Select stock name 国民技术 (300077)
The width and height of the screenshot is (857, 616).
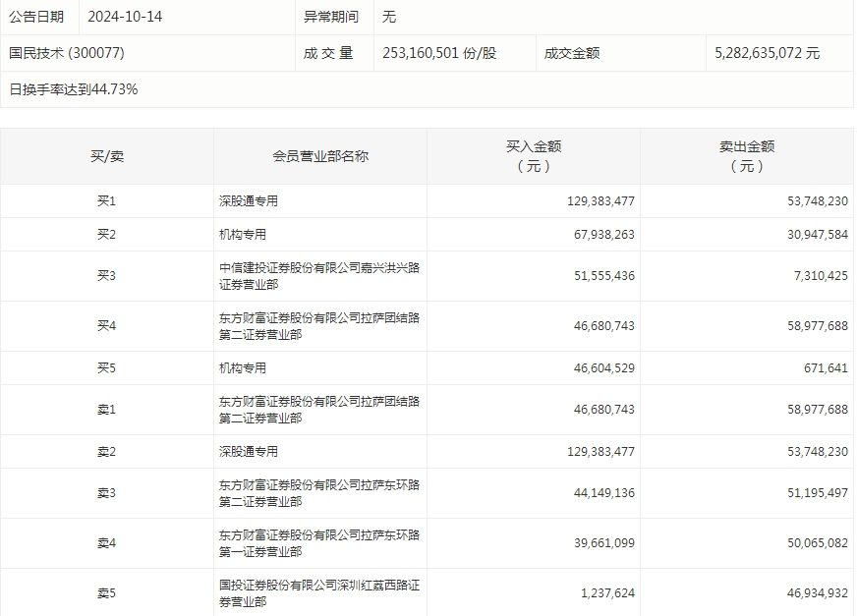(67, 53)
